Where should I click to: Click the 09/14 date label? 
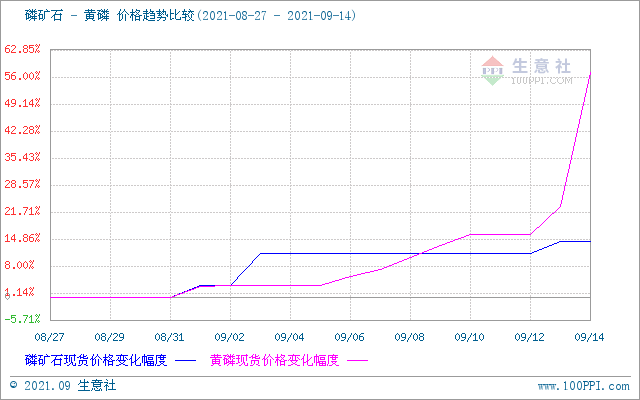point(589,337)
